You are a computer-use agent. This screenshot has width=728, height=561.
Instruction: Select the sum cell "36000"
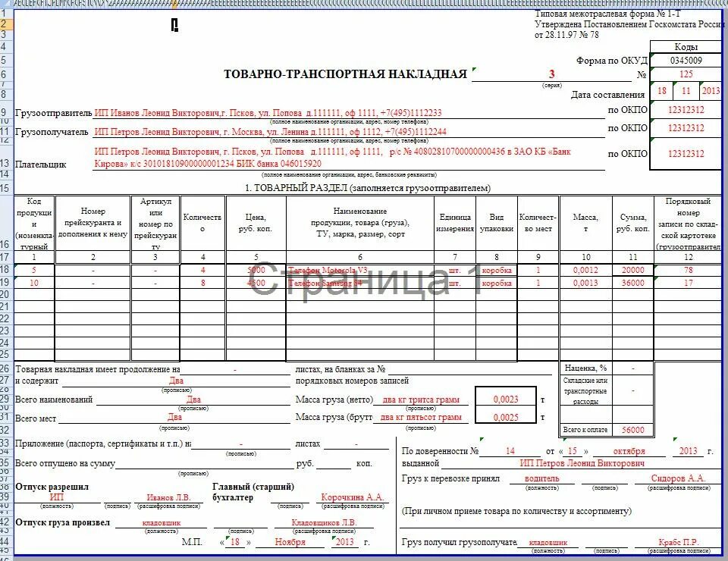coord(632,283)
